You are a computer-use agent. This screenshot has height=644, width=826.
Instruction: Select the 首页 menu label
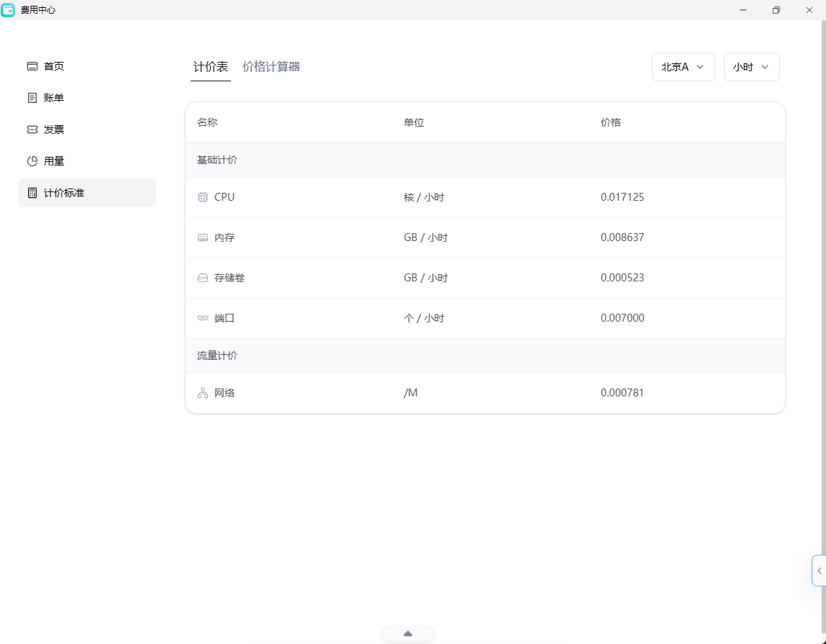tap(54, 66)
